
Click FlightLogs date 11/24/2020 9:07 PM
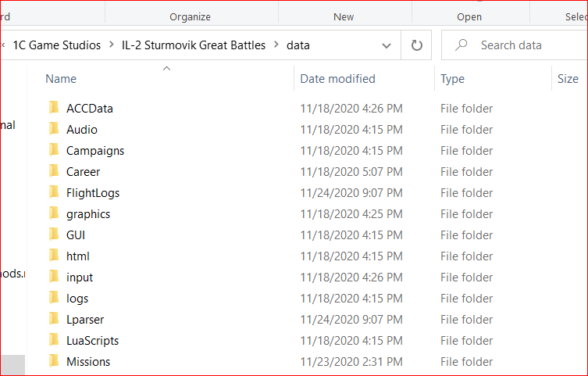point(351,193)
